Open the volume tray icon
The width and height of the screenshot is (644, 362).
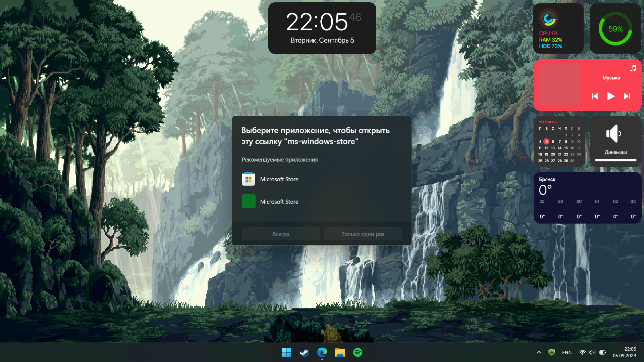tap(592, 352)
